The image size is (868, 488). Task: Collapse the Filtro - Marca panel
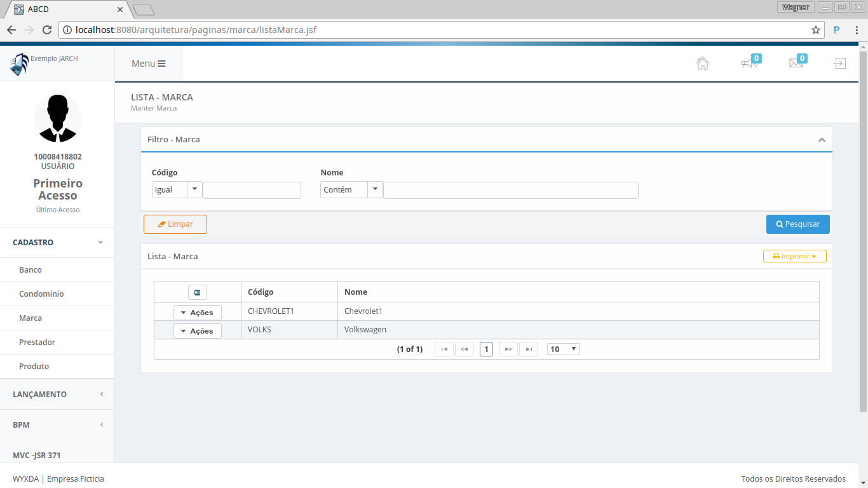822,140
